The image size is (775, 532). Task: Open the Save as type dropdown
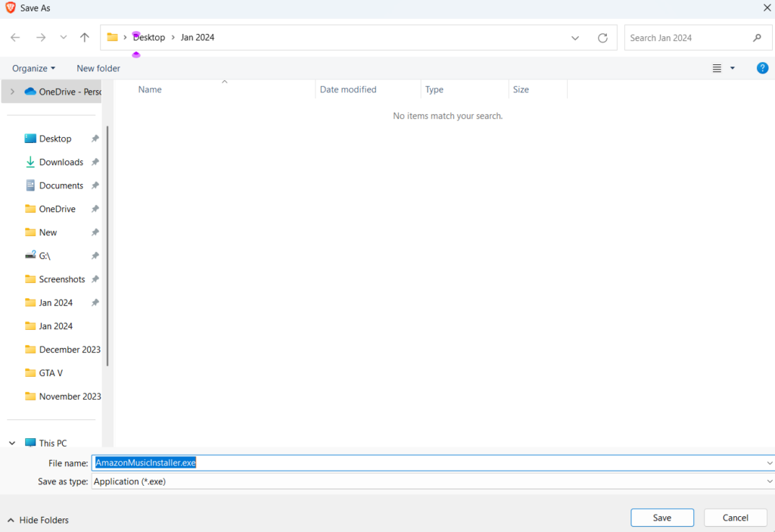pos(769,481)
